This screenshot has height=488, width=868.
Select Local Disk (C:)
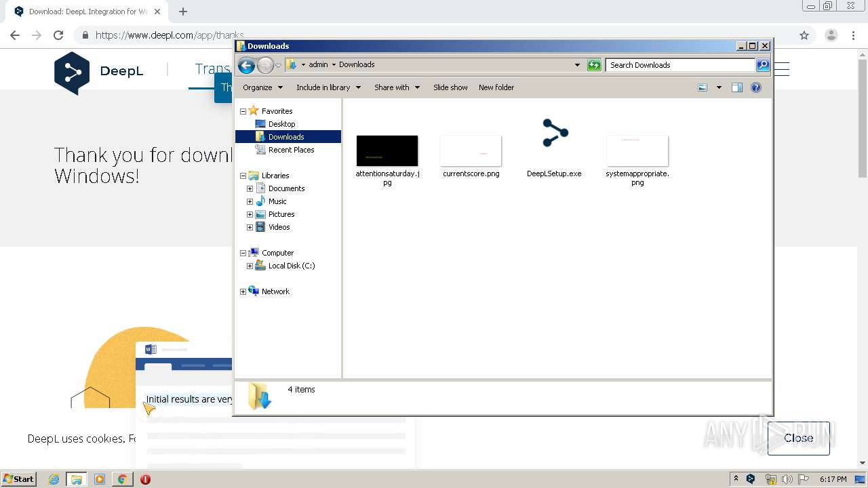[x=292, y=266]
